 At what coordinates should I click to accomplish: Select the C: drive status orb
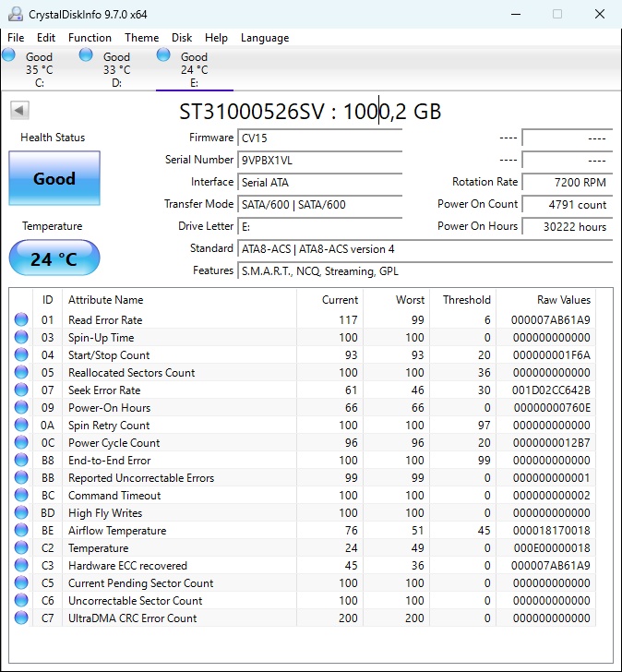point(8,55)
